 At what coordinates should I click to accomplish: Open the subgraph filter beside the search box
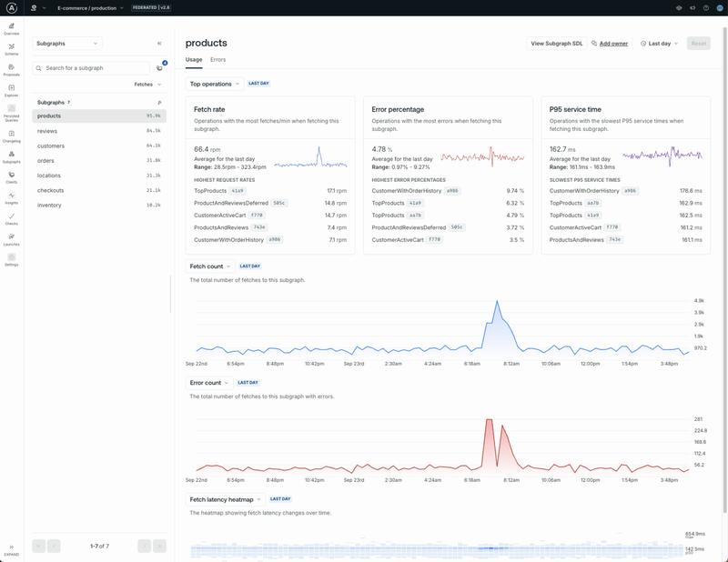coord(160,67)
